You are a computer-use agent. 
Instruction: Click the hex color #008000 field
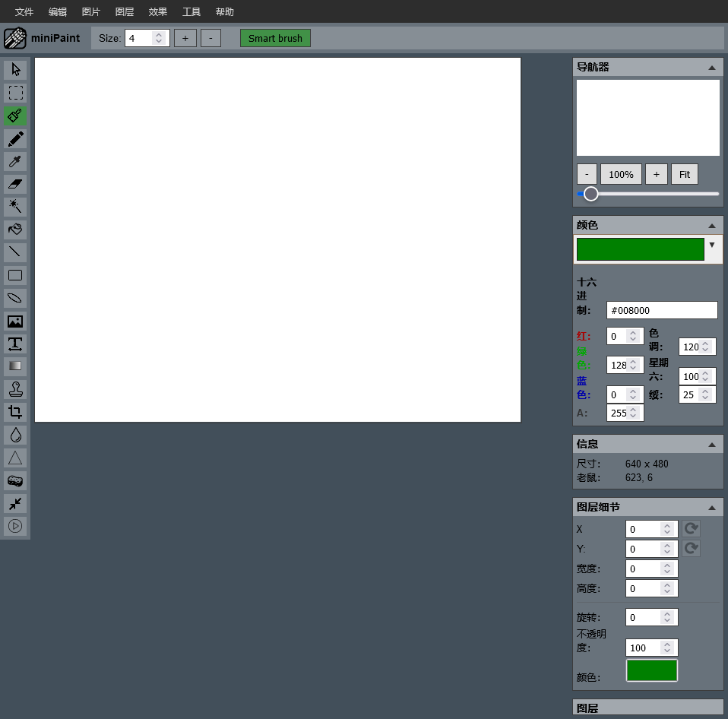(x=662, y=310)
